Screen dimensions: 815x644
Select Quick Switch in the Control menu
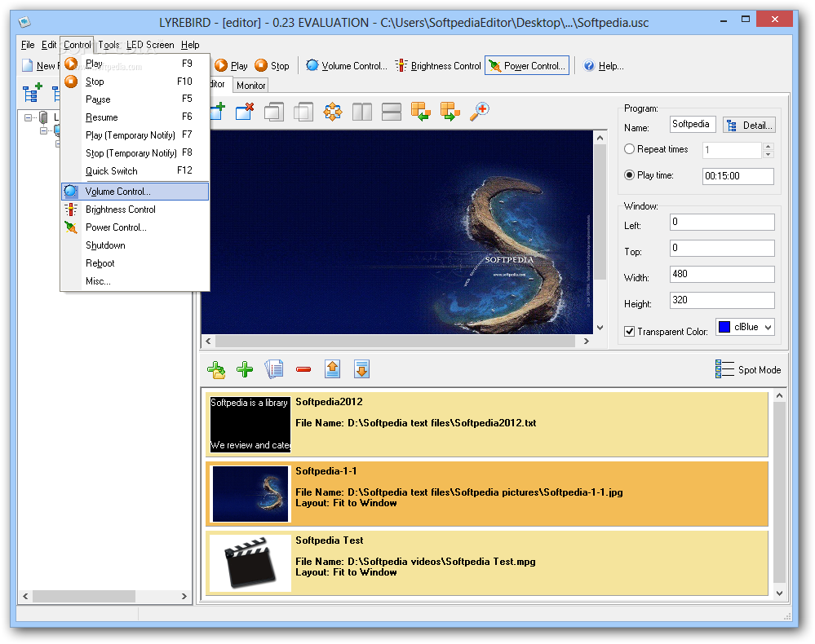[135, 170]
